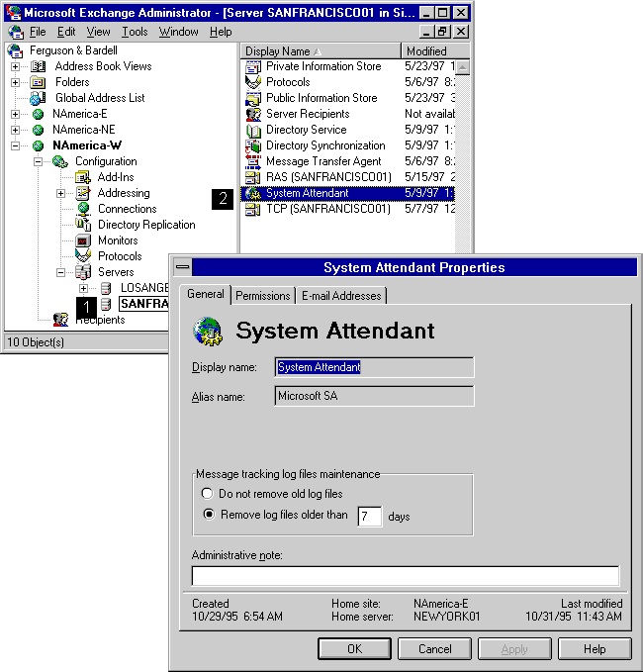Click the Alias name input field

tap(374, 396)
